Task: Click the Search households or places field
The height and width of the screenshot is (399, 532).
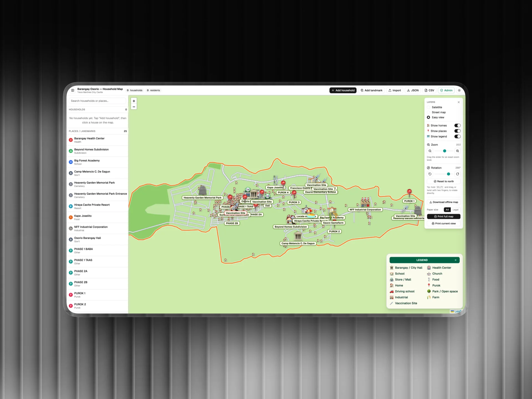Action: click(x=97, y=101)
